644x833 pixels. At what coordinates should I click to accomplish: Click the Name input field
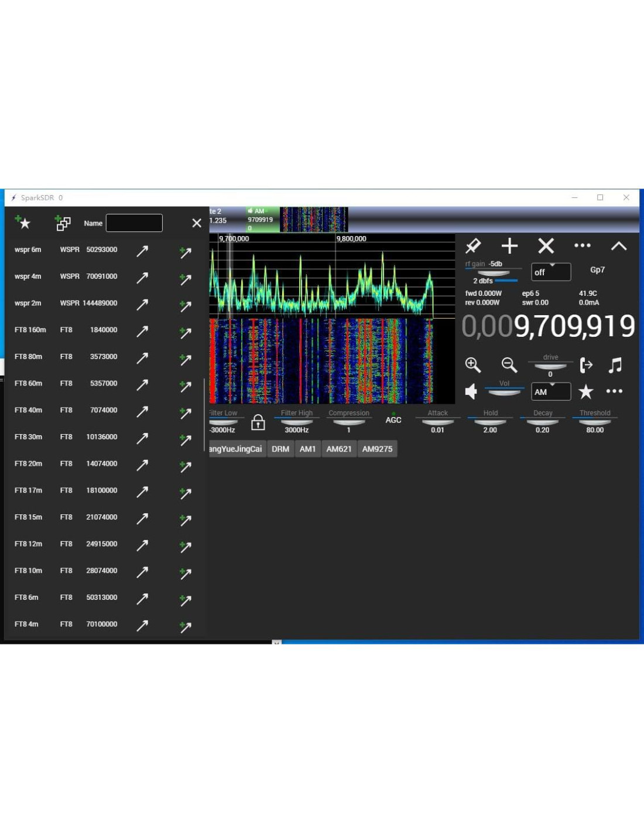pos(134,223)
